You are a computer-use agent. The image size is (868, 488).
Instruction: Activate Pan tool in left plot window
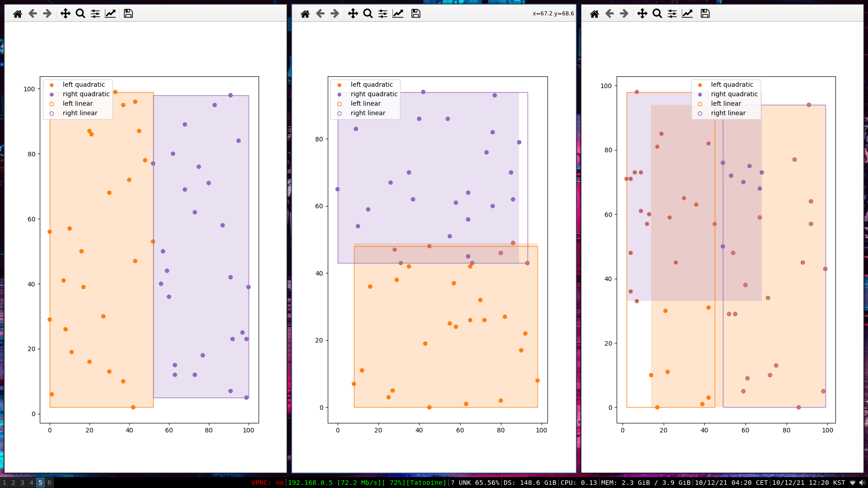pyautogui.click(x=66, y=14)
